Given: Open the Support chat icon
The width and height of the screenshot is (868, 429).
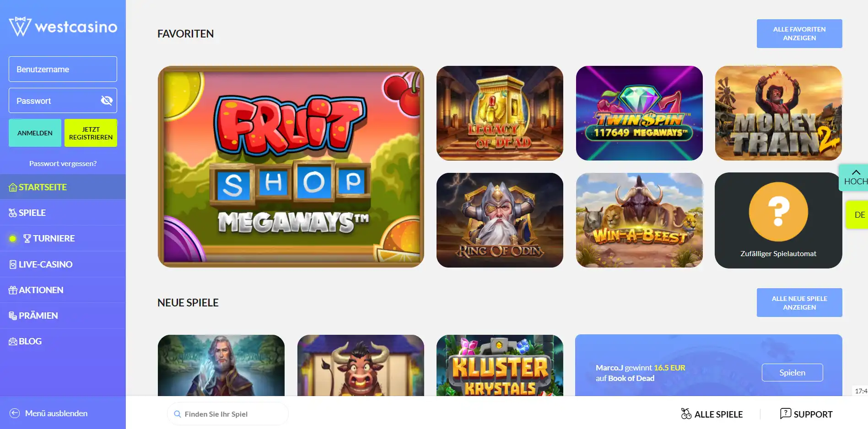Looking at the screenshot, I should click(785, 413).
